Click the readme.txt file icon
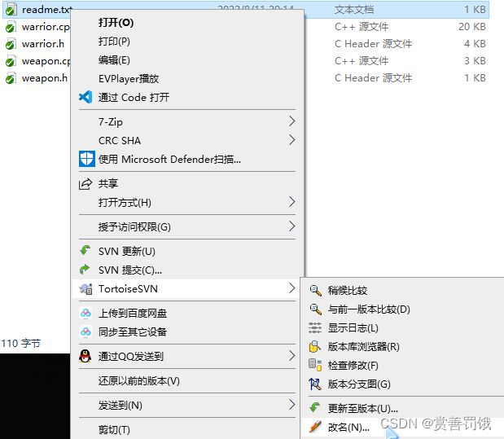The width and height of the screenshot is (504, 439). coord(11,10)
